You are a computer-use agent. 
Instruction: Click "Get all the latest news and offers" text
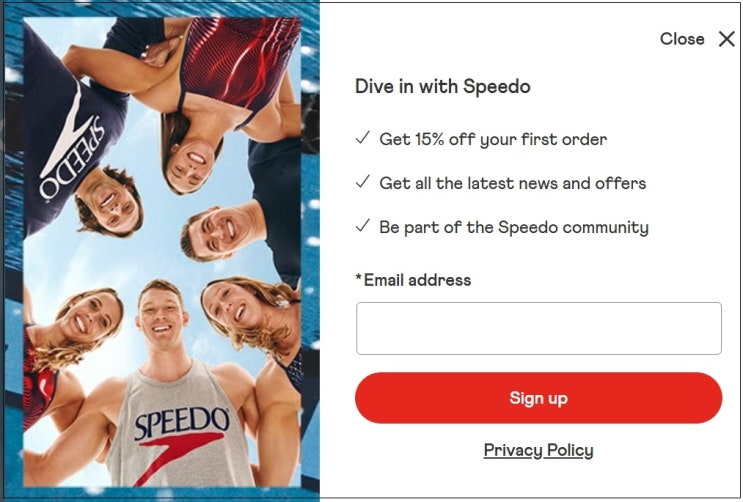513,183
